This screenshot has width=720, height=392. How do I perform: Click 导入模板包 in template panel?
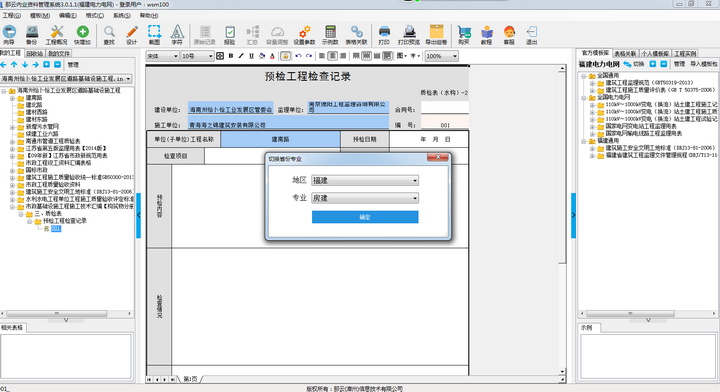click(703, 64)
